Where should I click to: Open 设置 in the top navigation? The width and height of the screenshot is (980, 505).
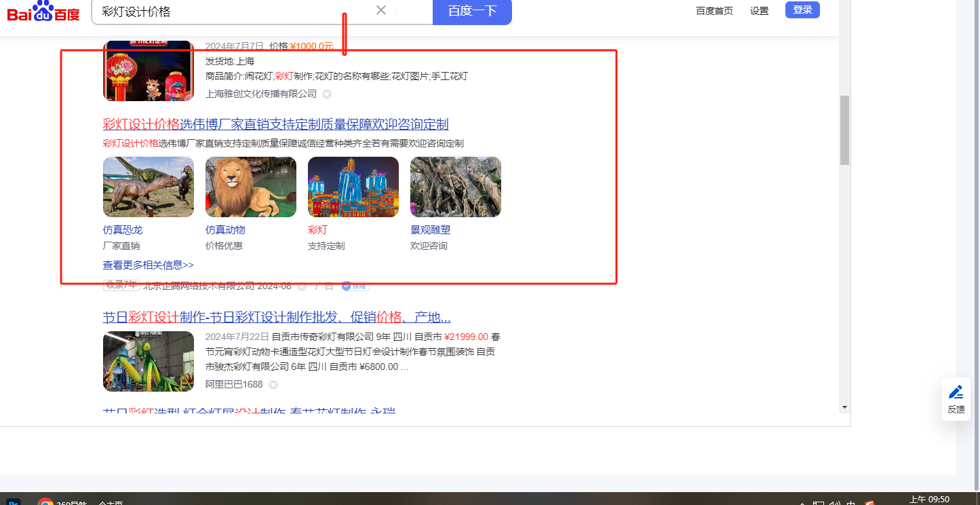760,11
